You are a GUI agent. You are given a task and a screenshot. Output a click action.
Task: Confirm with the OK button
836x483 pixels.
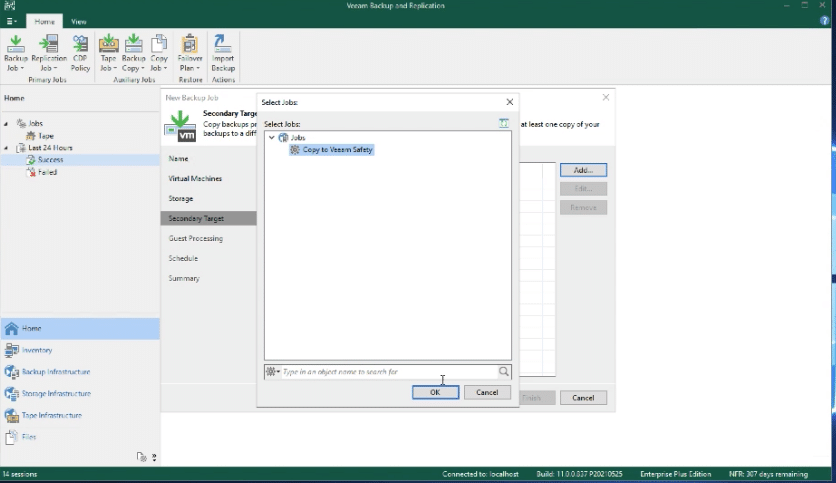coord(435,392)
